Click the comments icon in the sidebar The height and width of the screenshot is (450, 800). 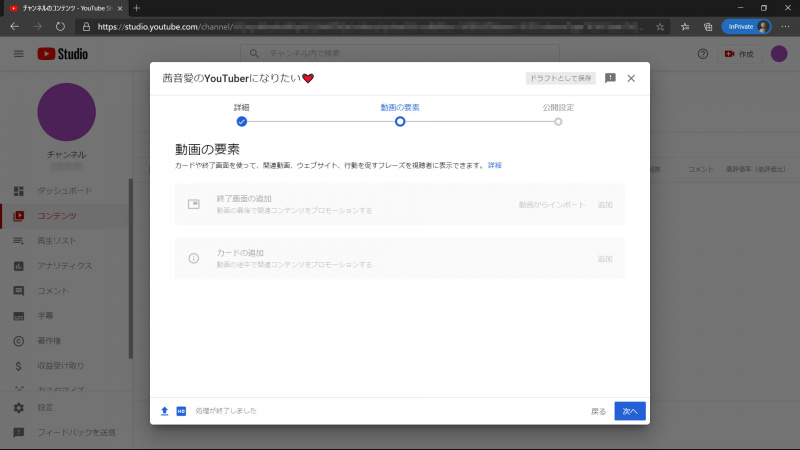pos(18,291)
